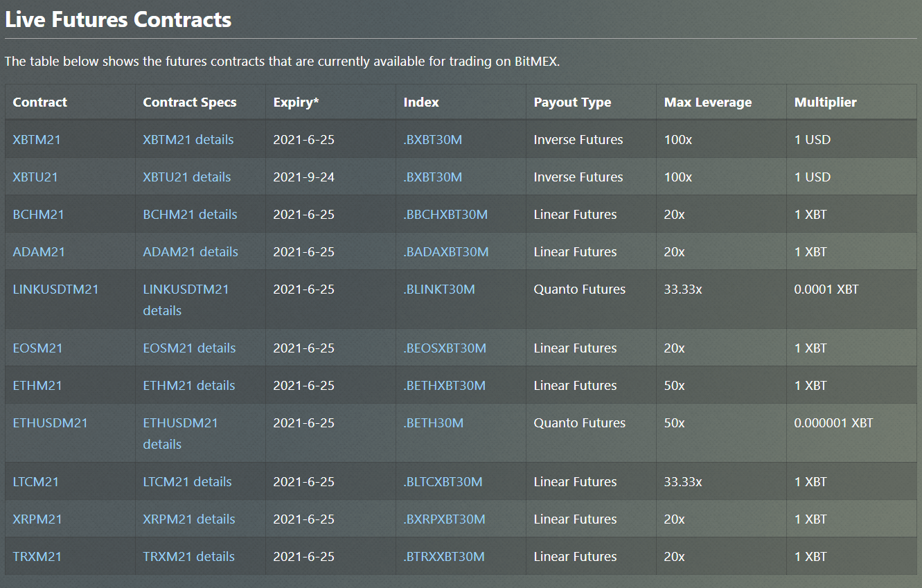Select Inverse Futures in XBTM21 row
Viewport: 922px width, 588px height.
pyautogui.click(x=578, y=140)
